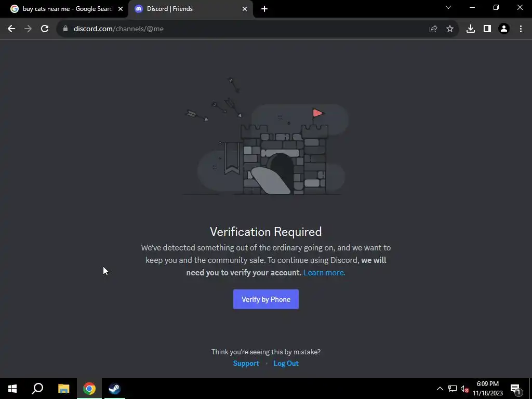Click 'Think you're seeing this by mistake?' text
The width and height of the screenshot is (532, 399).
pos(265,352)
